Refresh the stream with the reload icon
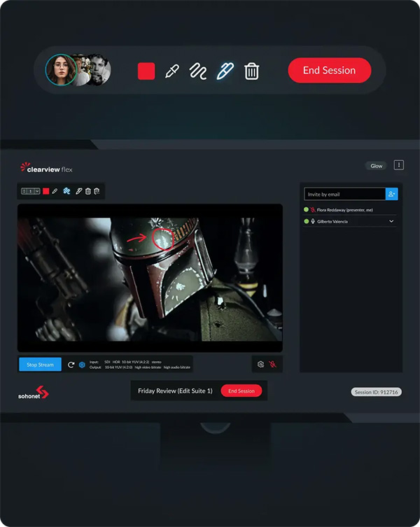The width and height of the screenshot is (420, 527). pos(71,365)
